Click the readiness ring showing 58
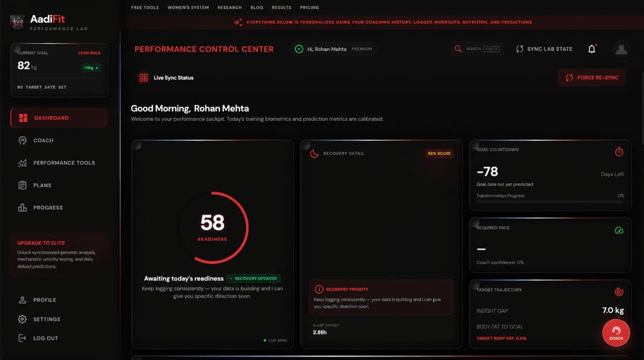The width and height of the screenshot is (644, 360). coord(213,228)
